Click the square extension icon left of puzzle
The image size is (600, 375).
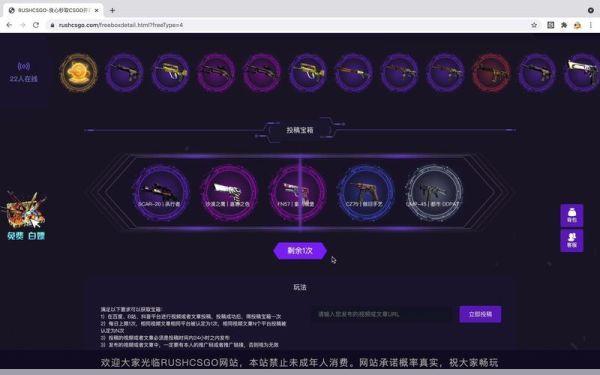[x=551, y=25]
